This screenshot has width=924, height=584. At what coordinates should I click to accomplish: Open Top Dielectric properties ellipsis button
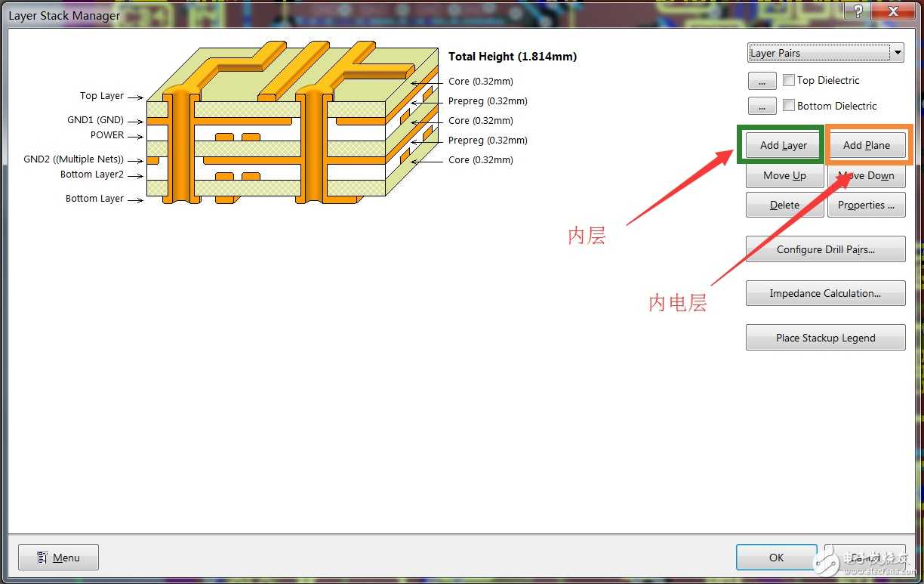762,81
